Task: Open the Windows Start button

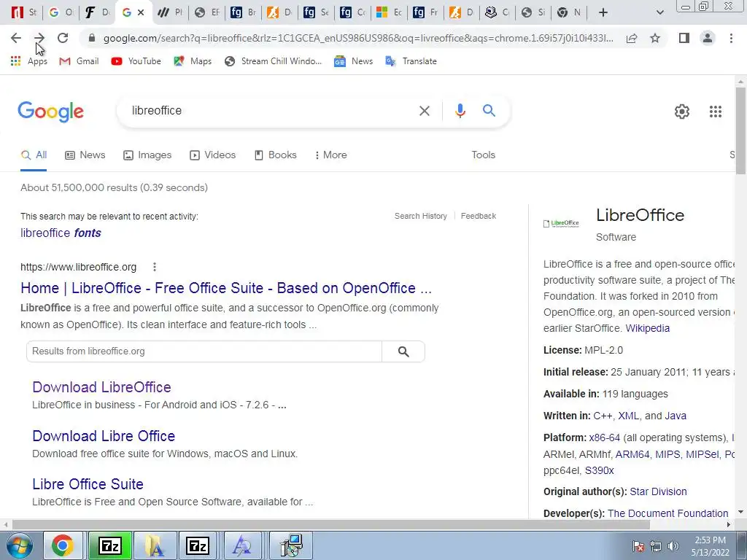Action: [20, 545]
